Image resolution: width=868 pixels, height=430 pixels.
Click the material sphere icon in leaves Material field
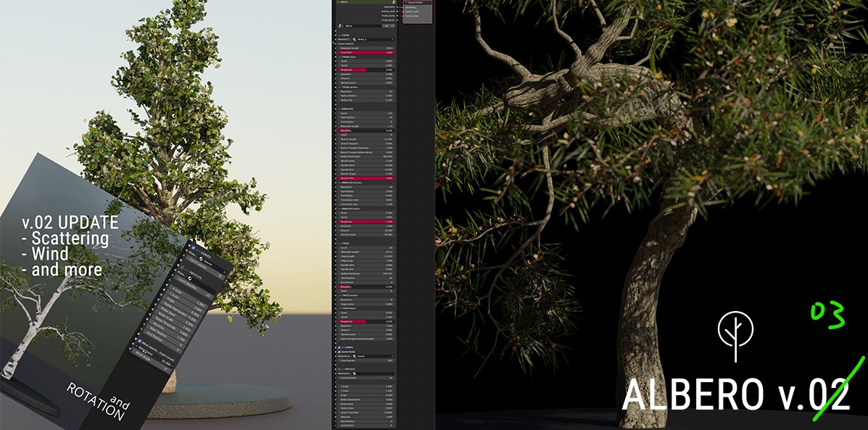[x=354, y=356]
